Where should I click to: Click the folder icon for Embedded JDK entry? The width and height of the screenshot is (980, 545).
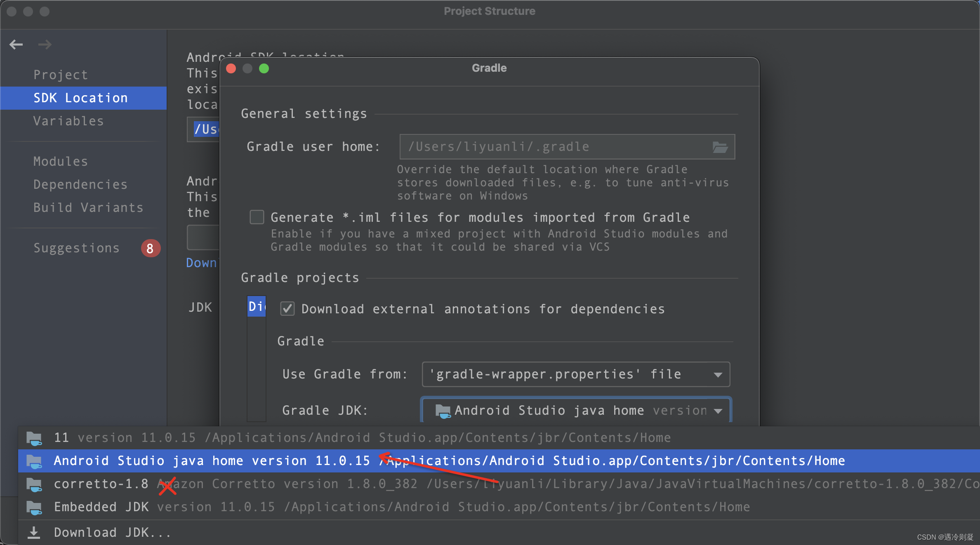(34, 507)
